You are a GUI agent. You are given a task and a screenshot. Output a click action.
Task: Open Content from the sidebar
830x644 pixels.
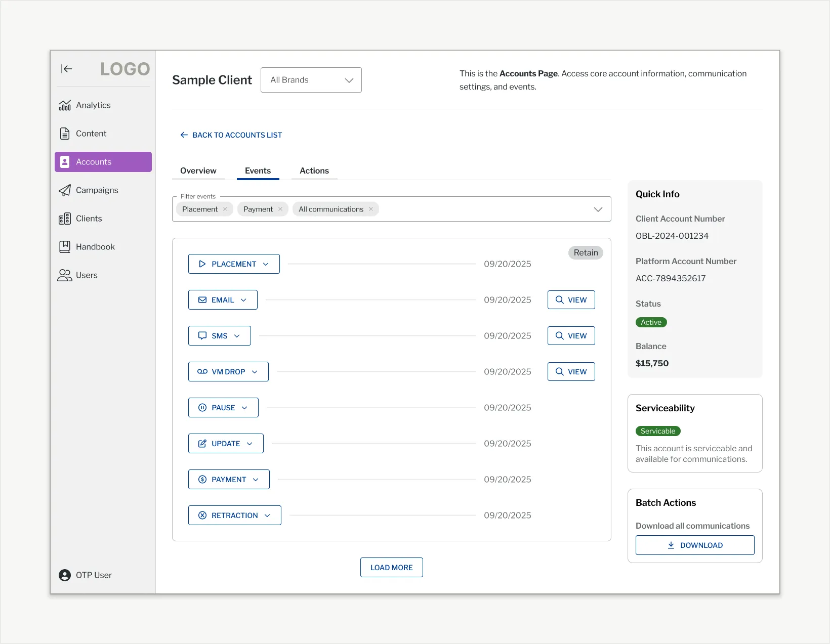[103, 134]
